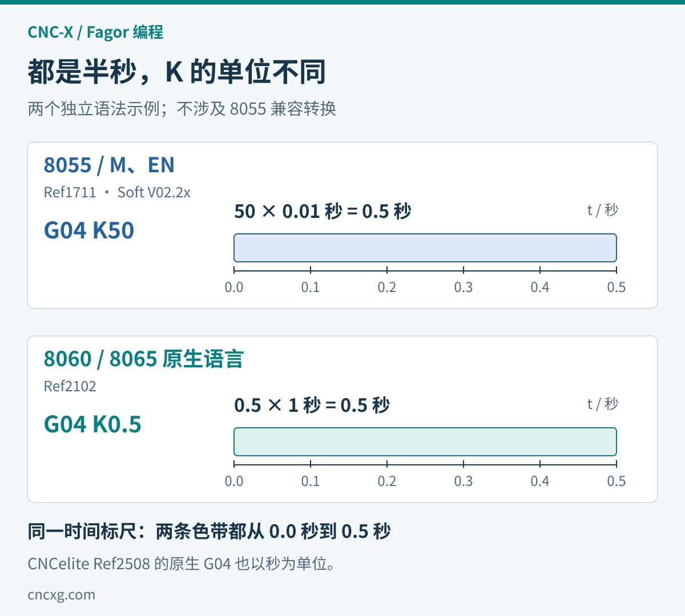The height and width of the screenshot is (616, 685).
Task: Click the 'Ref1711 · Soft V02.2x' reference text
Action: (x=117, y=192)
